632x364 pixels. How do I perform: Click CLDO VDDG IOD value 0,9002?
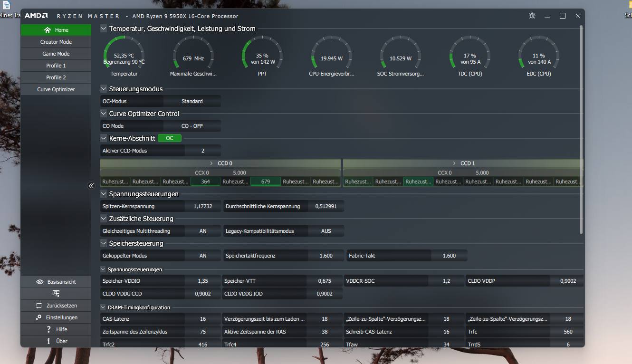[x=325, y=294]
